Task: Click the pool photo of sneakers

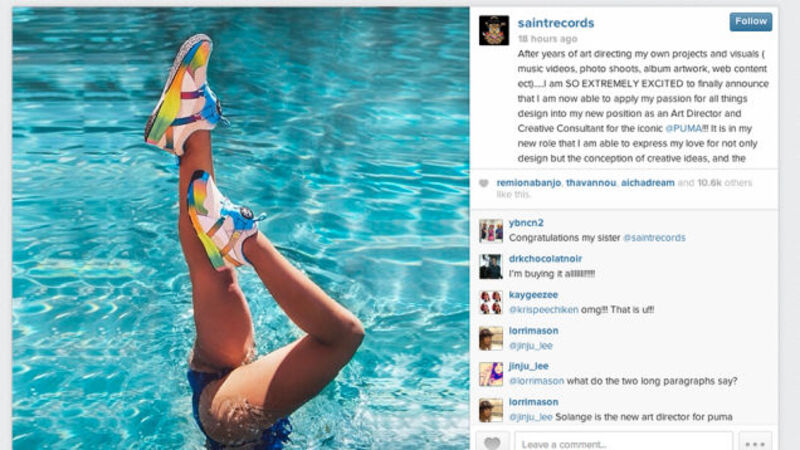Action: click(x=241, y=229)
